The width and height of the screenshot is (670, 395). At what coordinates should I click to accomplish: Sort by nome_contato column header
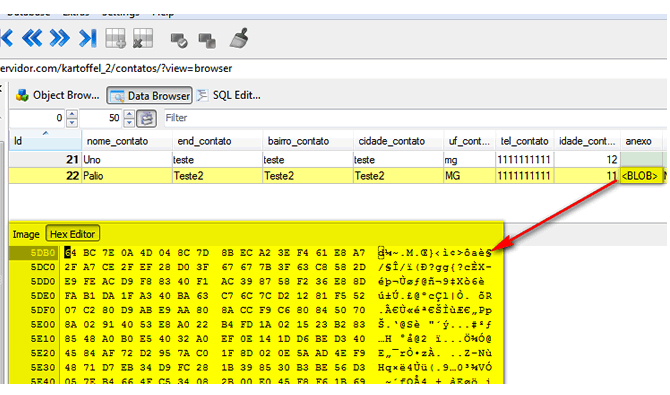pyautogui.click(x=127, y=141)
